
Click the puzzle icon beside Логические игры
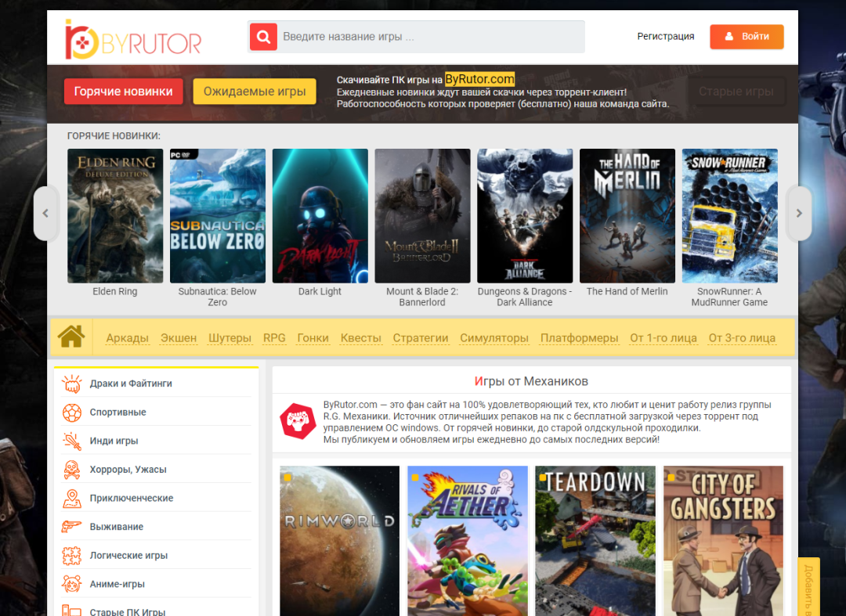[x=72, y=555]
